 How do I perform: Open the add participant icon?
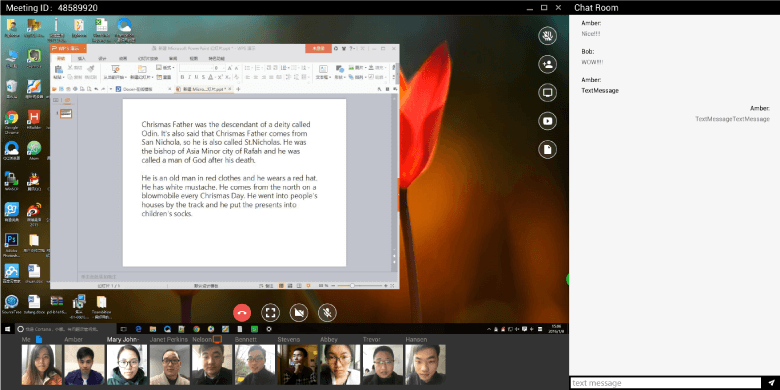(547, 64)
